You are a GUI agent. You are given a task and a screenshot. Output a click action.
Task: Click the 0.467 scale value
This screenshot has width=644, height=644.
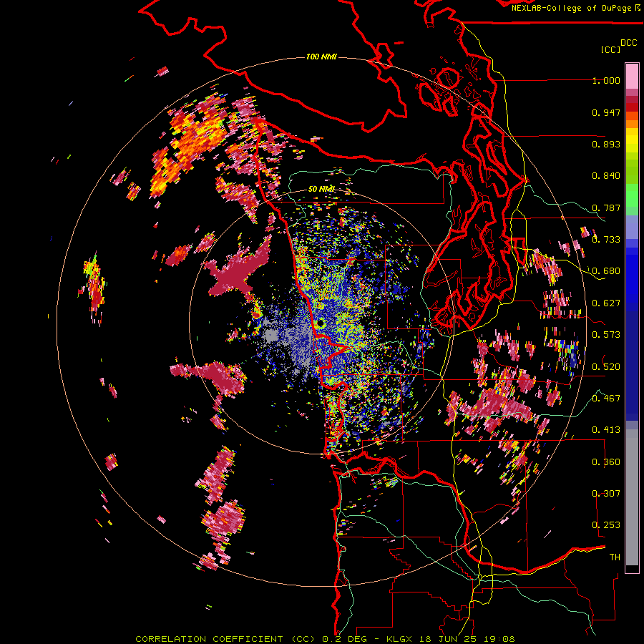point(606,399)
